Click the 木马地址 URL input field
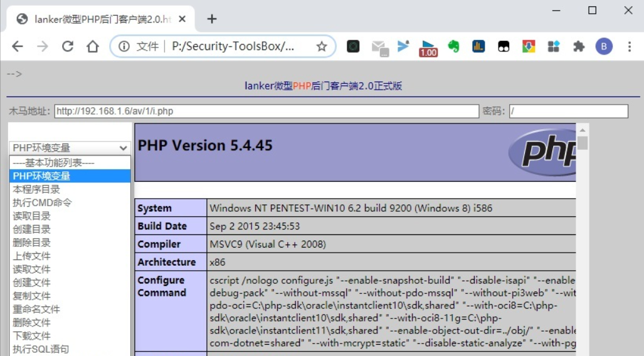Viewport: 644px width, 356px height. click(x=267, y=111)
